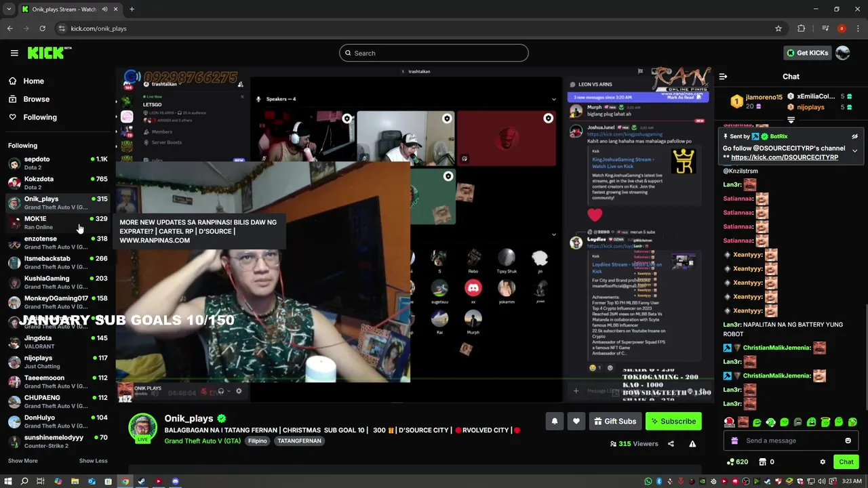Bookmark this page with the star

tap(778, 28)
